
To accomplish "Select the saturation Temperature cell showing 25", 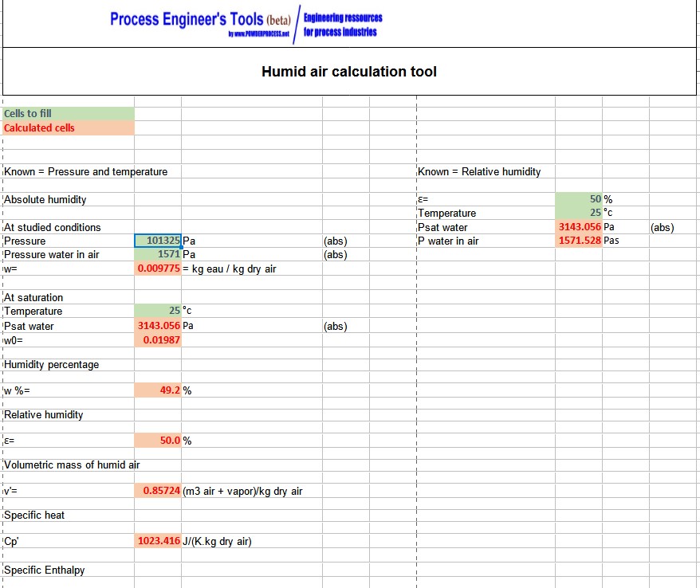I will pyautogui.click(x=159, y=310).
